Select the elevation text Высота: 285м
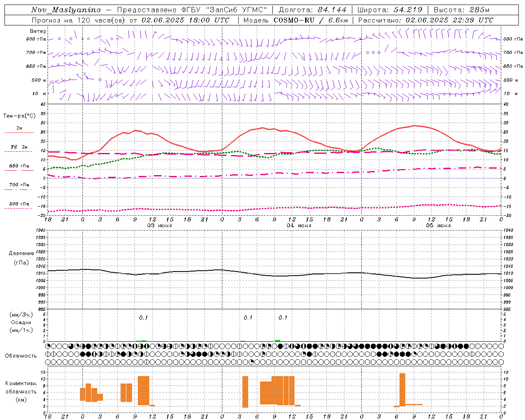This screenshot has width=525, height=420. point(461,10)
